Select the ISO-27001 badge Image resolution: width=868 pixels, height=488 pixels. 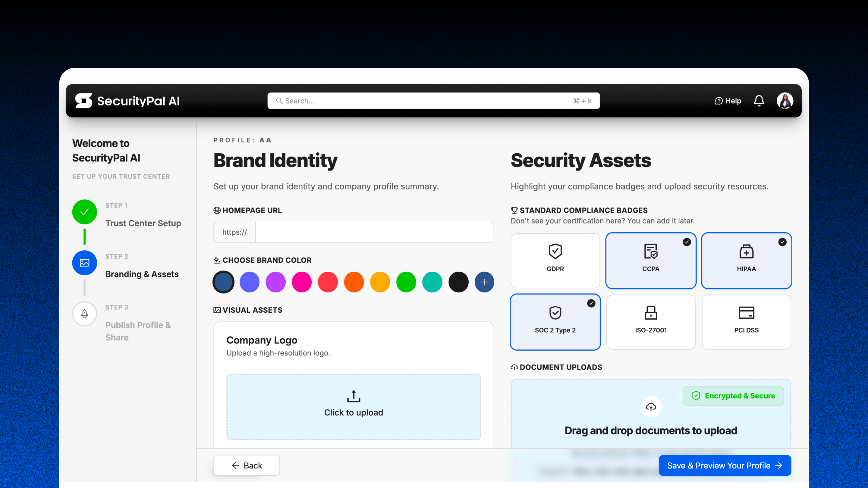click(x=651, y=322)
